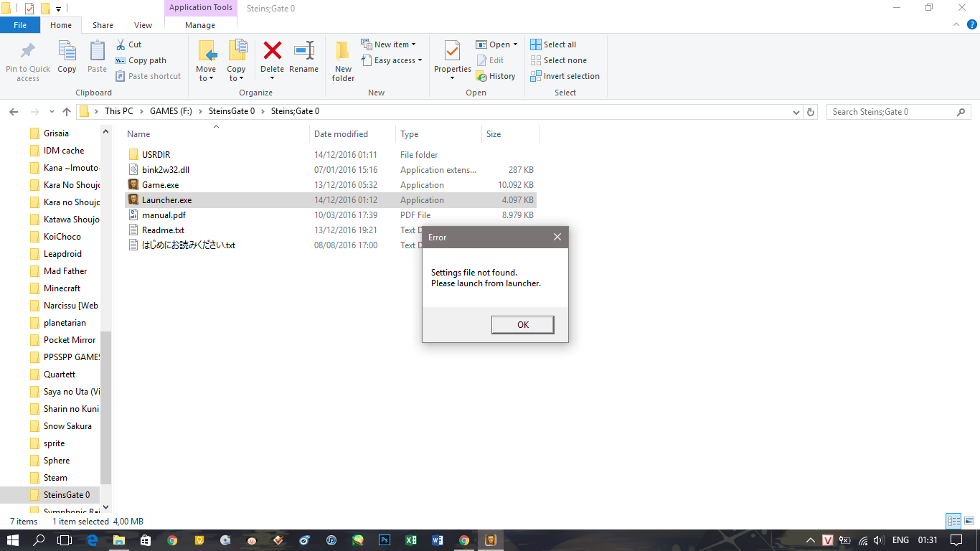Click the Copy icon in Clipboard group
Viewport: 980px width, 551px height.
click(67, 52)
